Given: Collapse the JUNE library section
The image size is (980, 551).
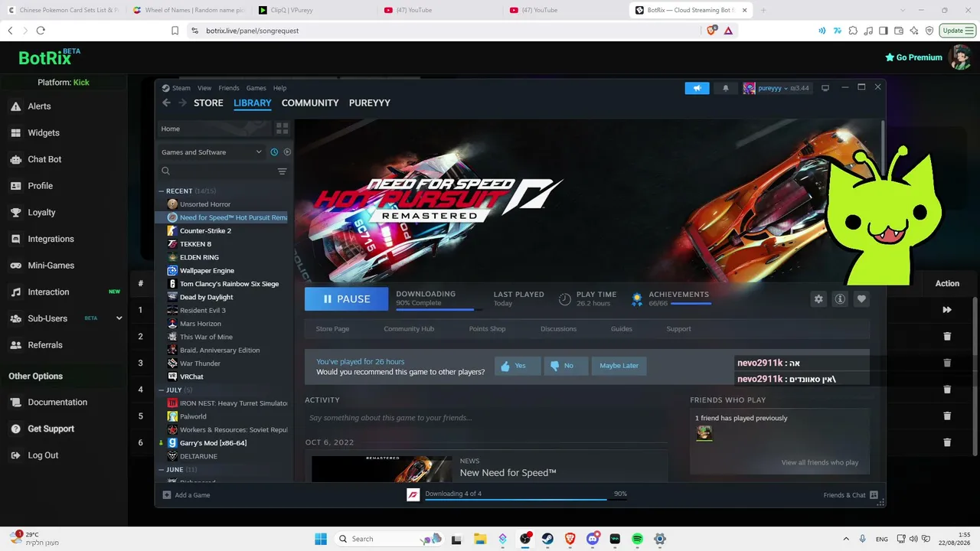Looking at the screenshot, I should [x=162, y=469].
